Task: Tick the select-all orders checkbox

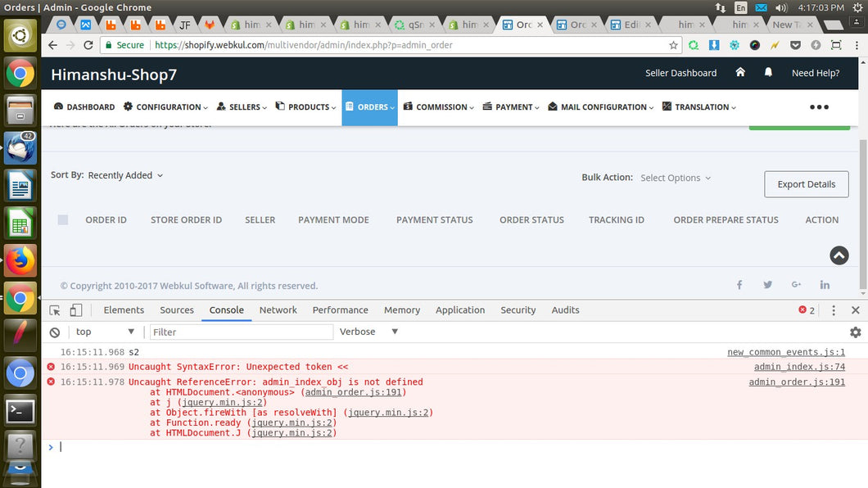Action: (x=63, y=219)
